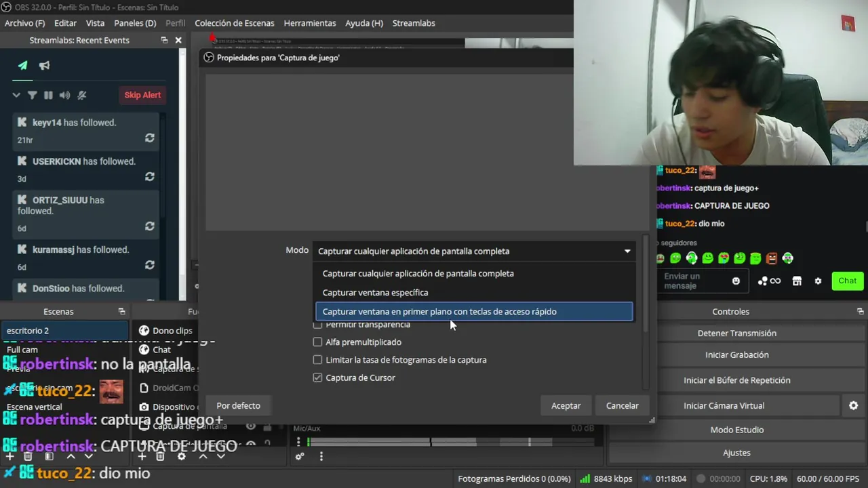
Task: Open the Mic/Aux three-dot options menu
Action: [x=298, y=442]
